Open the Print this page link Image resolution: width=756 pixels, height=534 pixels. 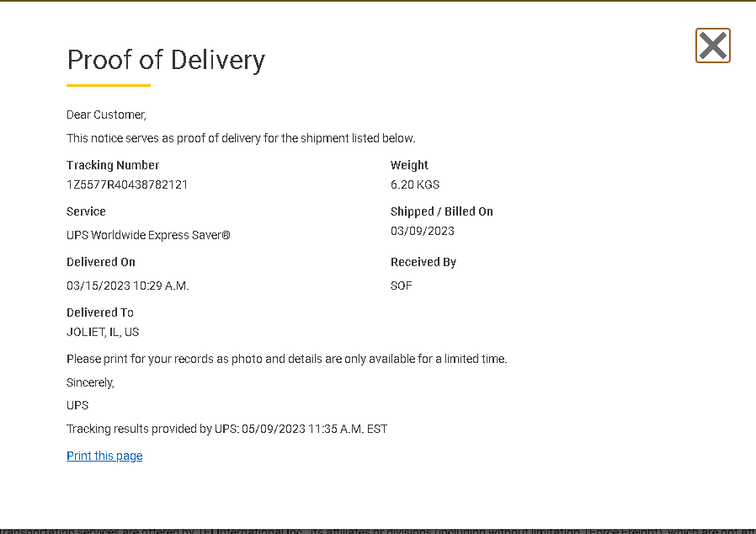click(104, 456)
